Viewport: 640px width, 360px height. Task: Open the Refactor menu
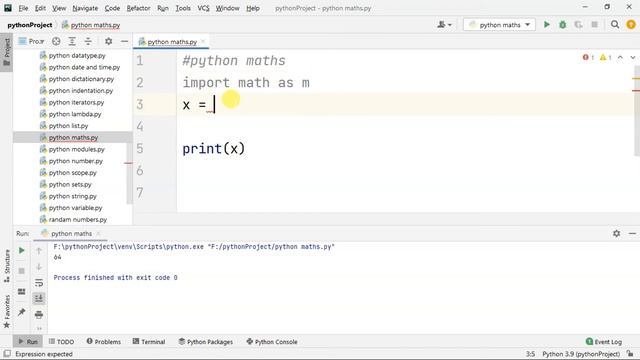click(138, 8)
